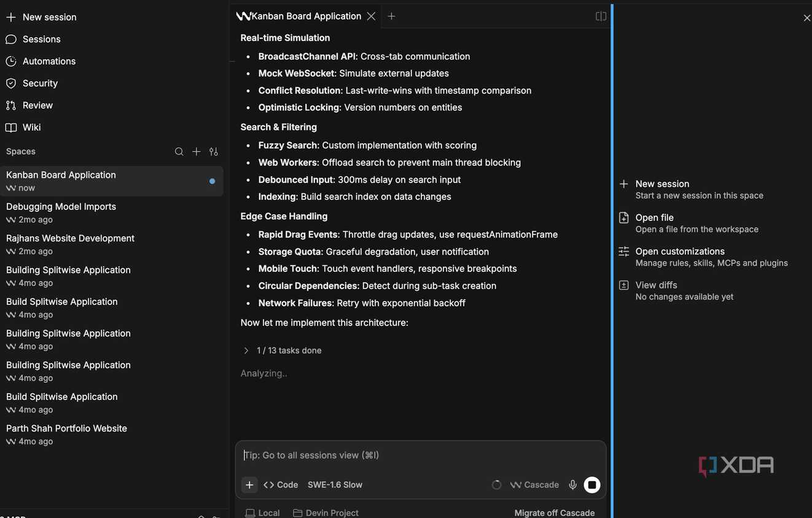The image size is (812, 518).
Task: Open the Code mode selector
Action: (281, 485)
